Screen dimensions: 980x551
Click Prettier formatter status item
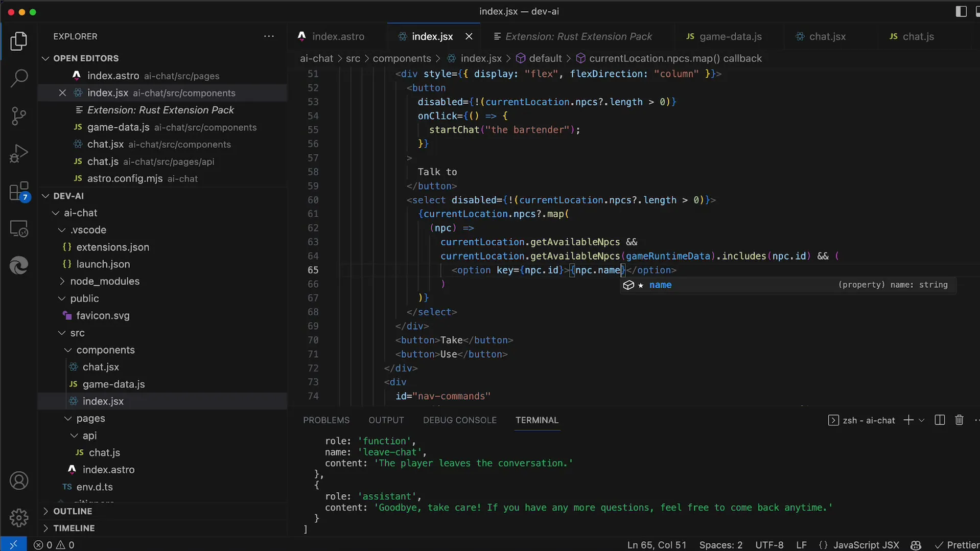(957, 545)
